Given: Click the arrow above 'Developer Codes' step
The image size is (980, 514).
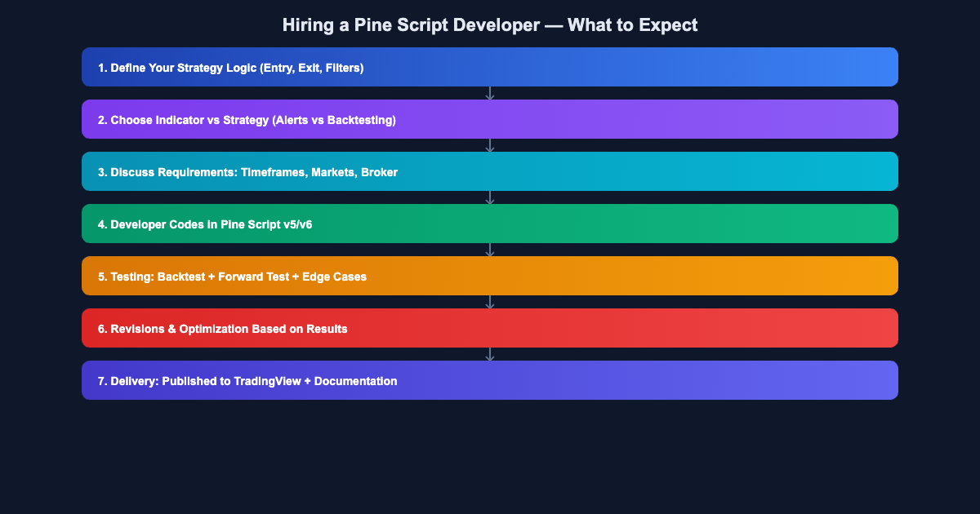Looking at the screenshot, I should pos(490,197).
